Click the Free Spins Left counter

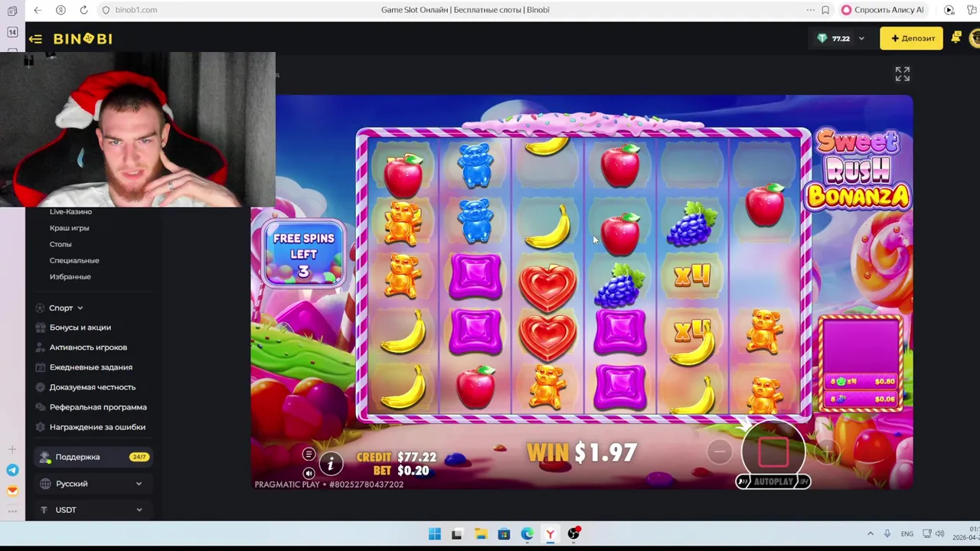point(304,254)
